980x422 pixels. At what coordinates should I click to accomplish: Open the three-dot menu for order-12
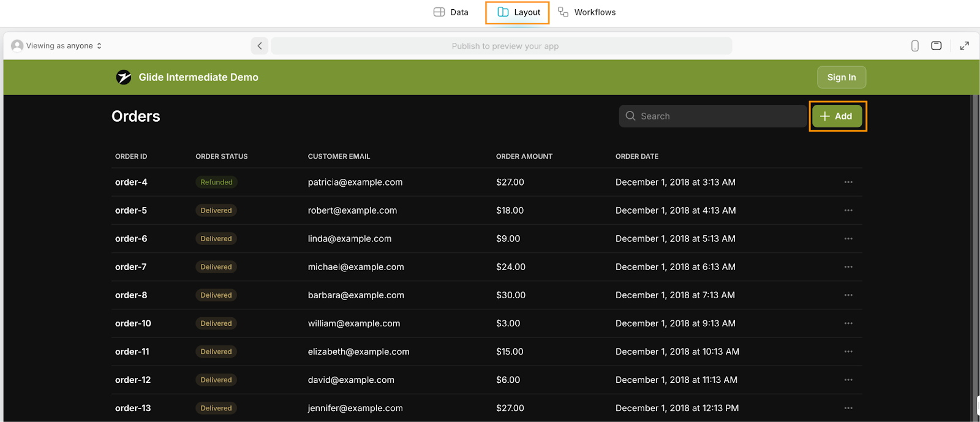pyautogui.click(x=848, y=380)
